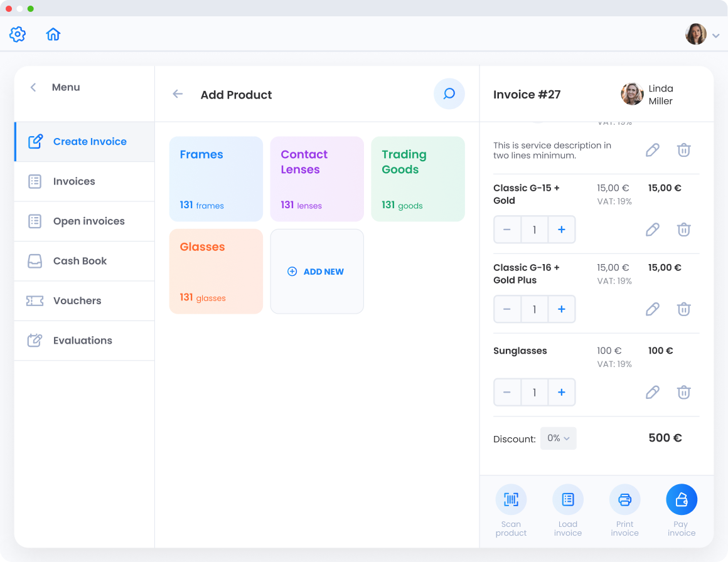Image resolution: width=728 pixels, height=562 pixels.
Task: Open the Discount percentage dropdown
Action: (558, 438)
